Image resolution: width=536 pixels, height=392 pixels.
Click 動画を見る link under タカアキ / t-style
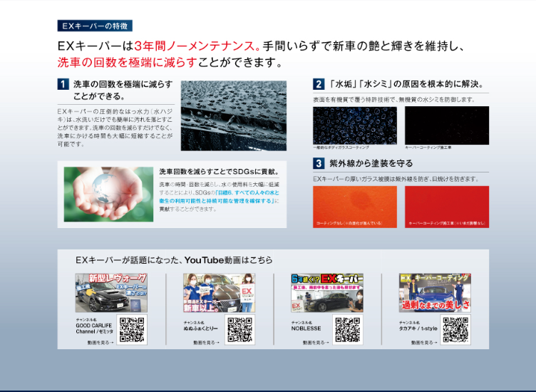point(423,343)
